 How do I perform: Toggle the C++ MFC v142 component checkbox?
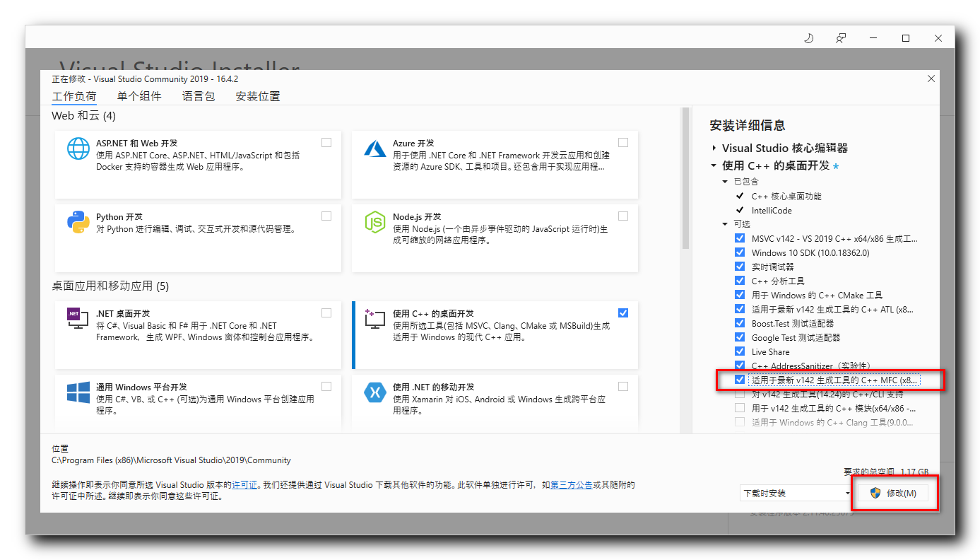click(740, 380)
